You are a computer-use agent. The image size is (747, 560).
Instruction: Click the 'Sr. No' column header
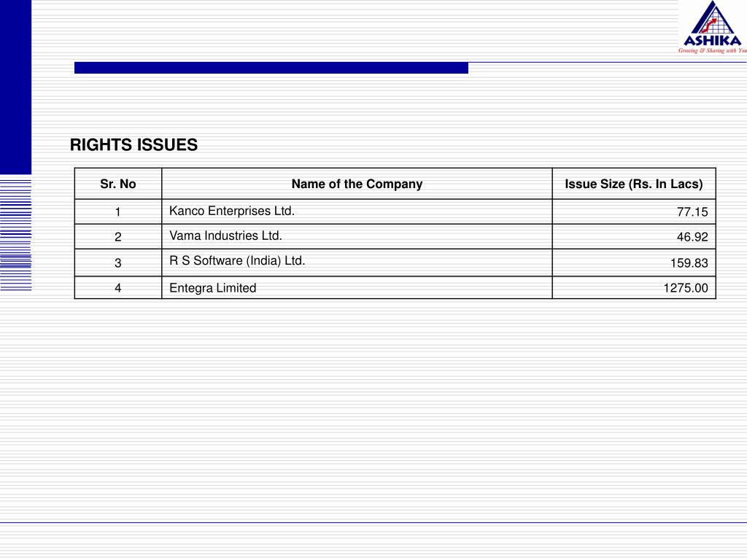point(118,184)
